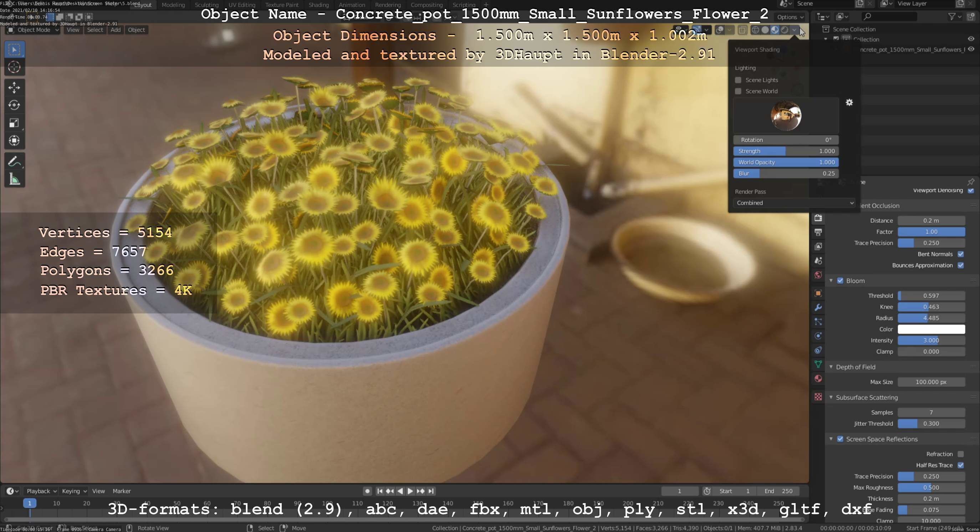Collapse the Bloom panel
980x532 pixels.
tap(831, 281)
